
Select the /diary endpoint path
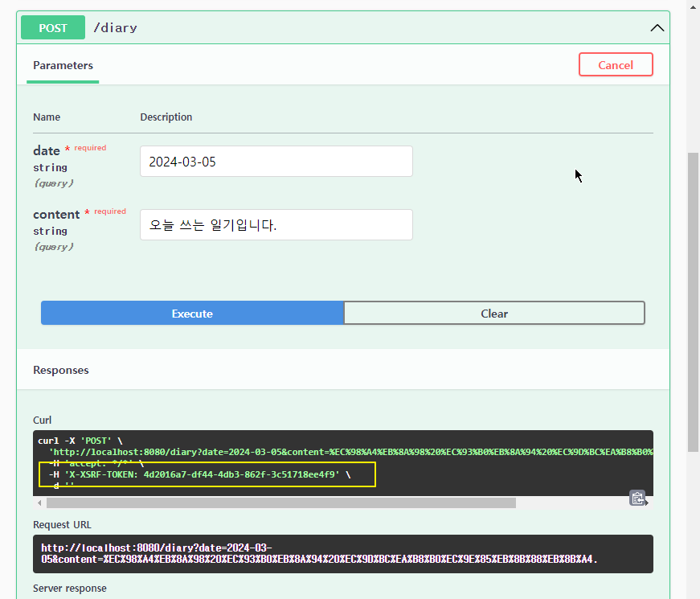pos(115,27)
